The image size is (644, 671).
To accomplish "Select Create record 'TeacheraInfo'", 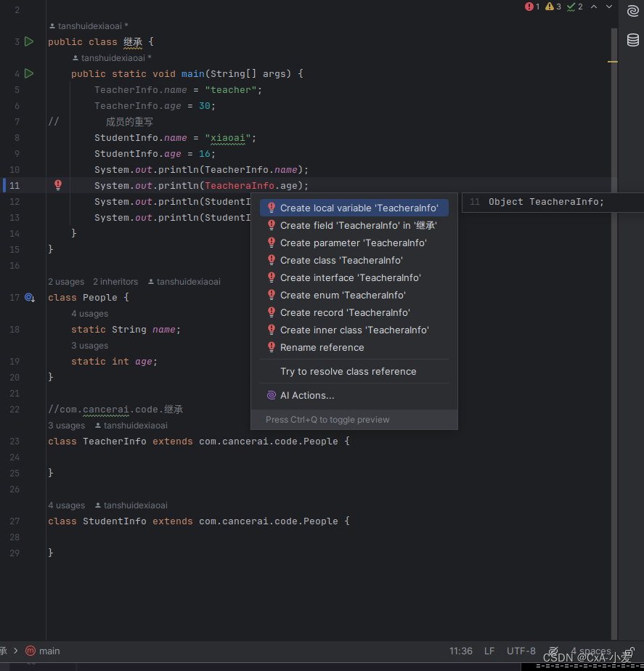I will tap(354, 313).
